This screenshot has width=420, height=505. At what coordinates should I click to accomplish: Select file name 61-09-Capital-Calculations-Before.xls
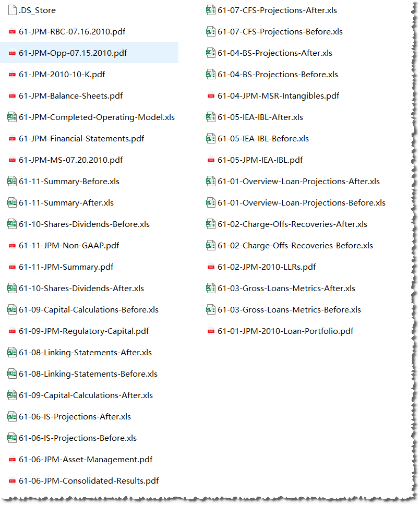(89, 310)
